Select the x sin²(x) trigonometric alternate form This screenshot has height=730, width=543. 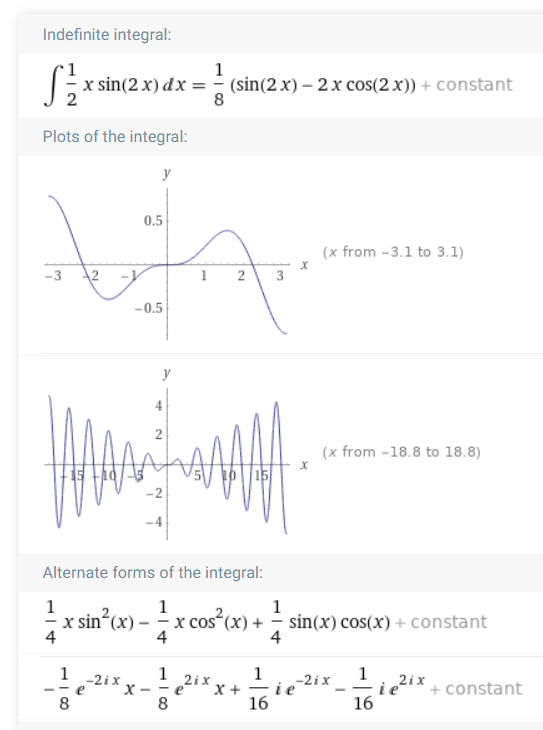[x=218, y=622]
